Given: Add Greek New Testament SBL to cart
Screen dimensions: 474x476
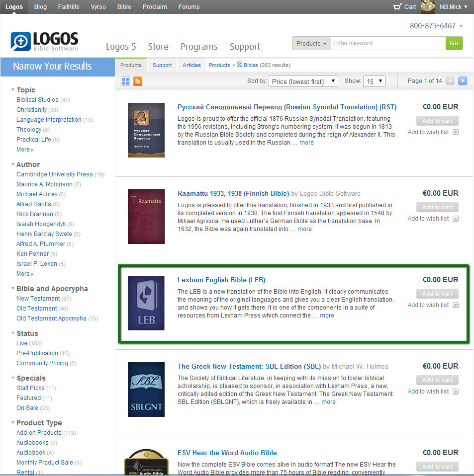Looking at the screenshot, I should point(437,380).
